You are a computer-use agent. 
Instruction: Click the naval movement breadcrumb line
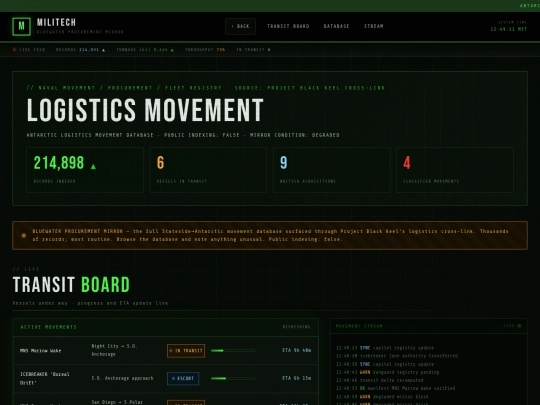tap(206, 88)
